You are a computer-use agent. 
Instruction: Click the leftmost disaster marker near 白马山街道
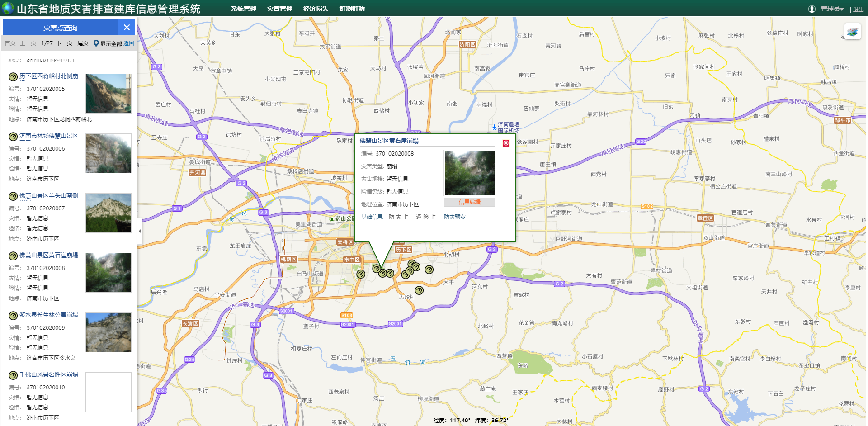click(x=360, y=274)
